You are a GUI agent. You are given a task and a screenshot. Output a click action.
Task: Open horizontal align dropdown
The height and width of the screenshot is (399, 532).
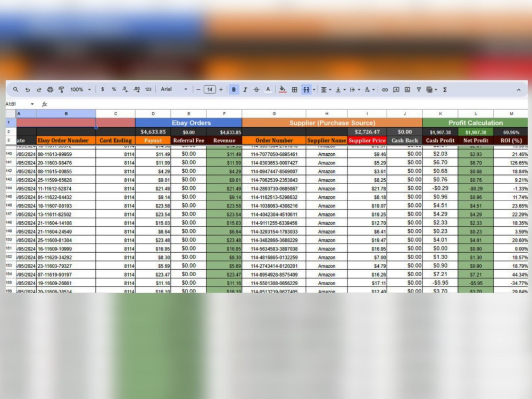tap(326, 89)
